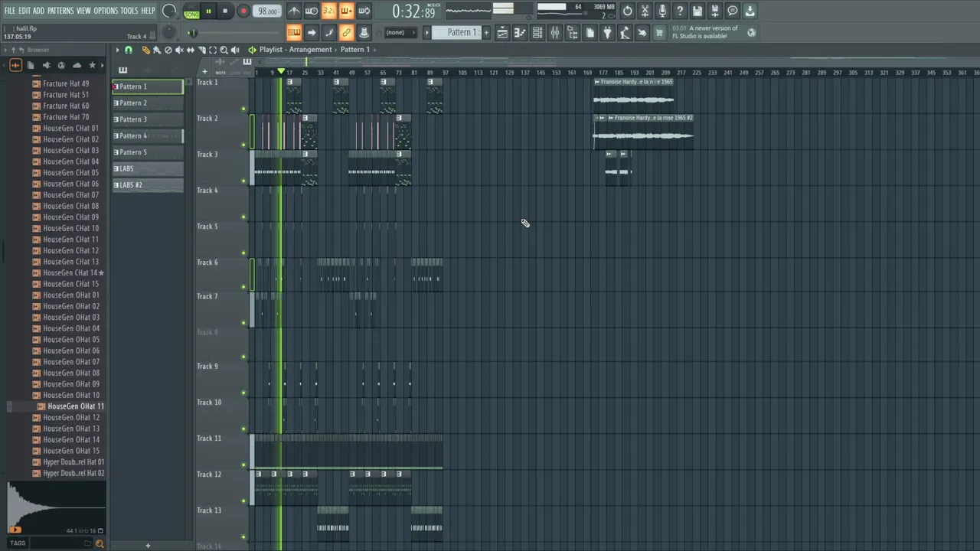Select the Draw pencil tool in Playlist
Image resolution: width=980 pixels, height=551 pixels.
point(145,50)
